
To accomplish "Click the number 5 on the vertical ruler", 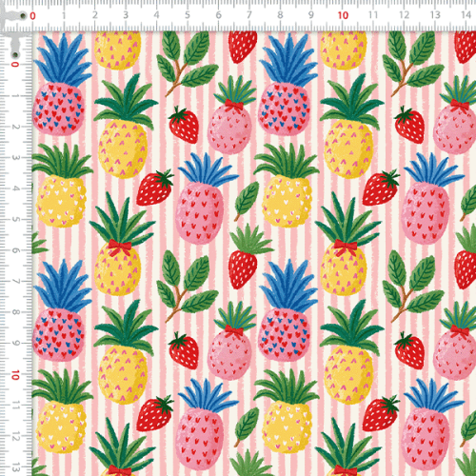I will [x=15, y=219].
